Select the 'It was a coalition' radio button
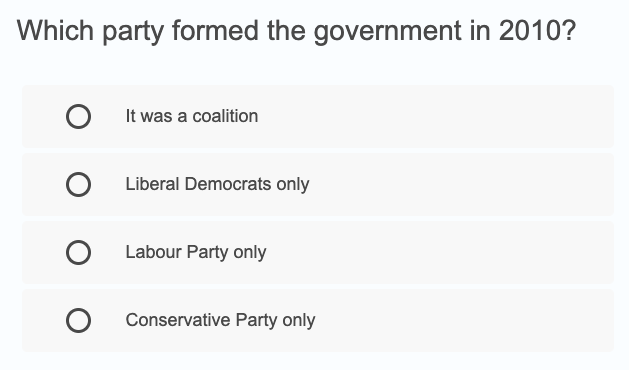This screenshot has width=629, height=370. coord(78,116)
